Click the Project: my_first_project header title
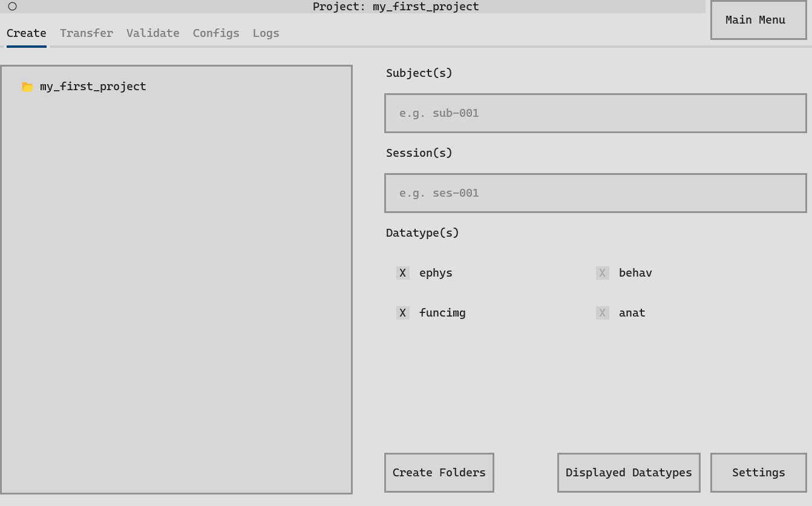 (x=396, y=7)
